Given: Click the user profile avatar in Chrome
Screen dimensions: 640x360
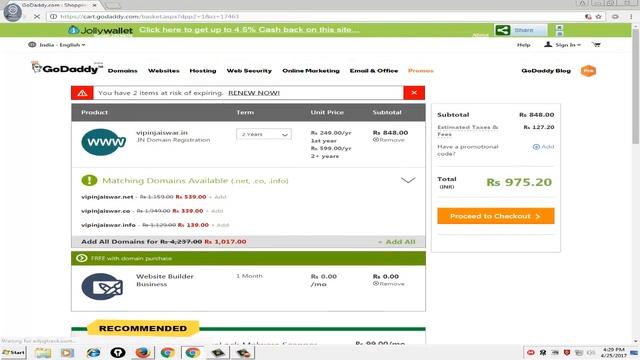Looking at the screenshot, I should click(13, 12).
